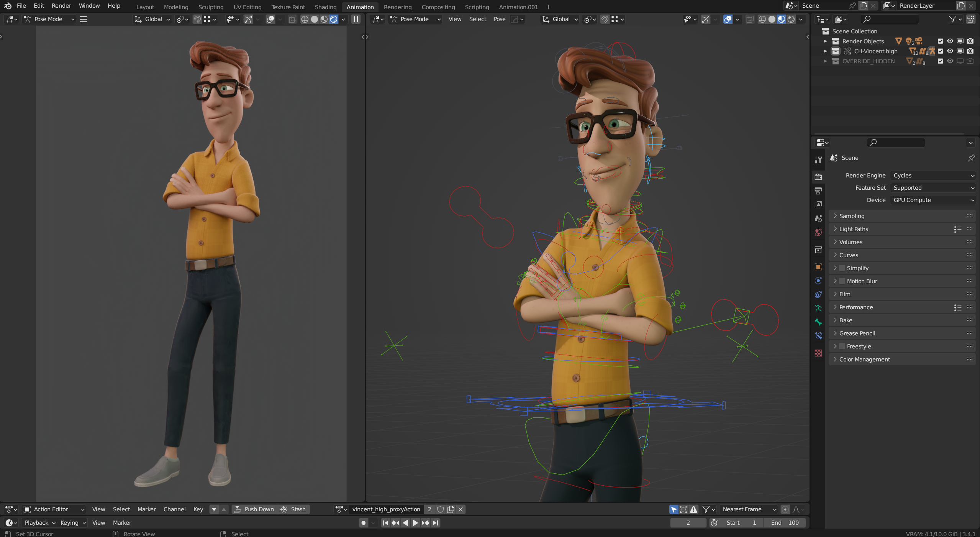Image resolution: width=980 pixels, height=537 pixels.
Task: Switch to the Shading workspace tab
Action: point(325,7)
